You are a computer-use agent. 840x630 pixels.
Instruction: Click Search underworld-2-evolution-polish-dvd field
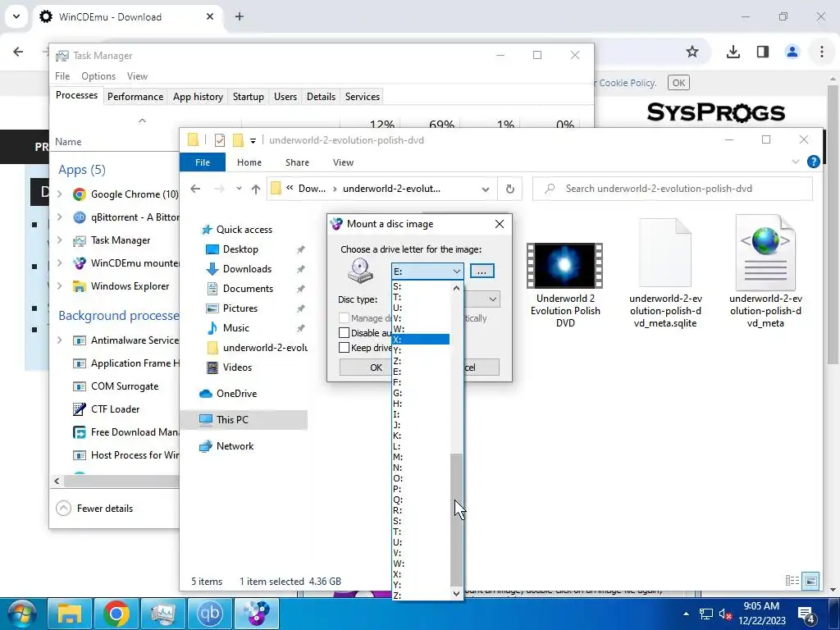point(673,189)
